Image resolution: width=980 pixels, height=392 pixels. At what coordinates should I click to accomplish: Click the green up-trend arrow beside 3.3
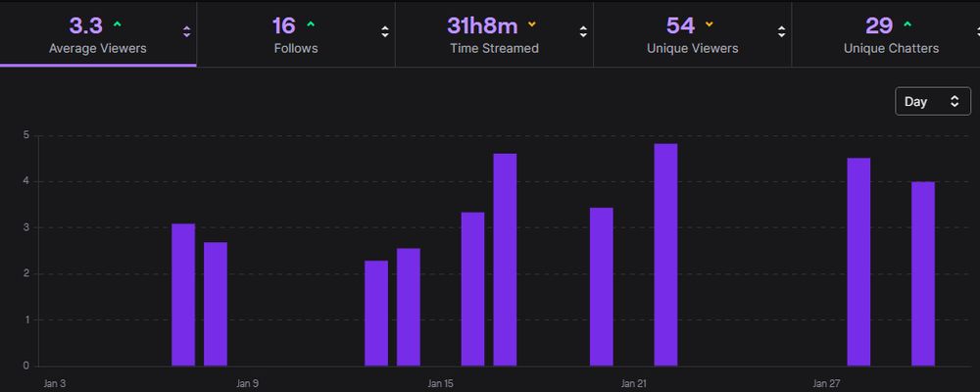click(117, 25)
